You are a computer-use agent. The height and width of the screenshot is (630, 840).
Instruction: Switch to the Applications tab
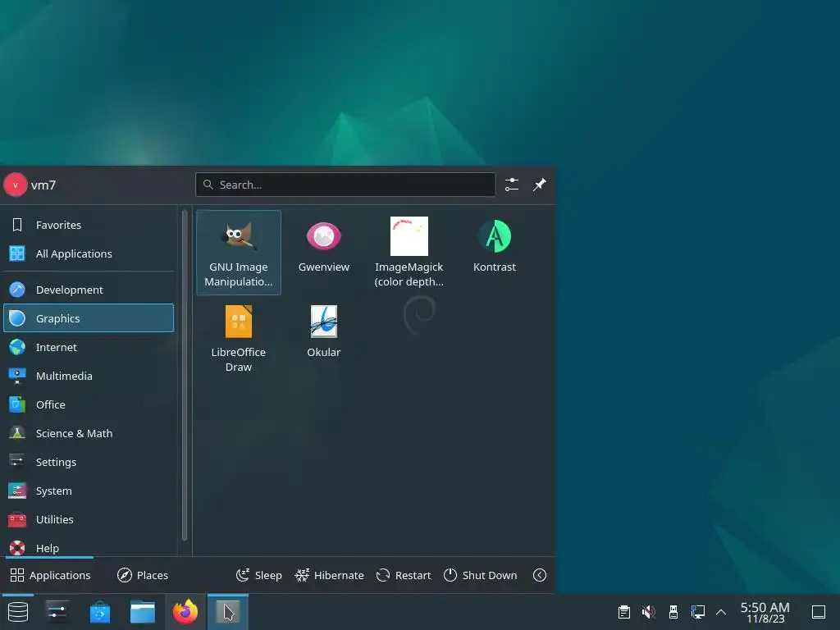tap(51, 575)
